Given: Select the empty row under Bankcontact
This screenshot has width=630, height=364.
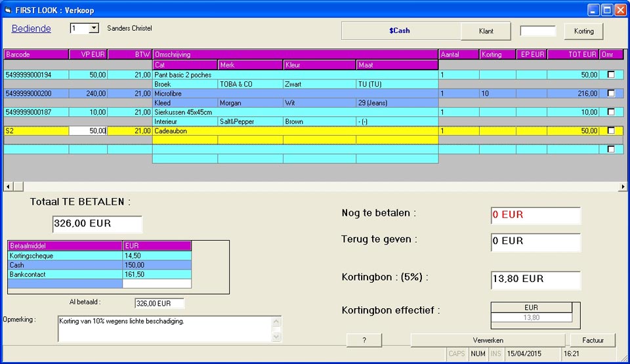Looking at the screenshot, I should (64, 283).
